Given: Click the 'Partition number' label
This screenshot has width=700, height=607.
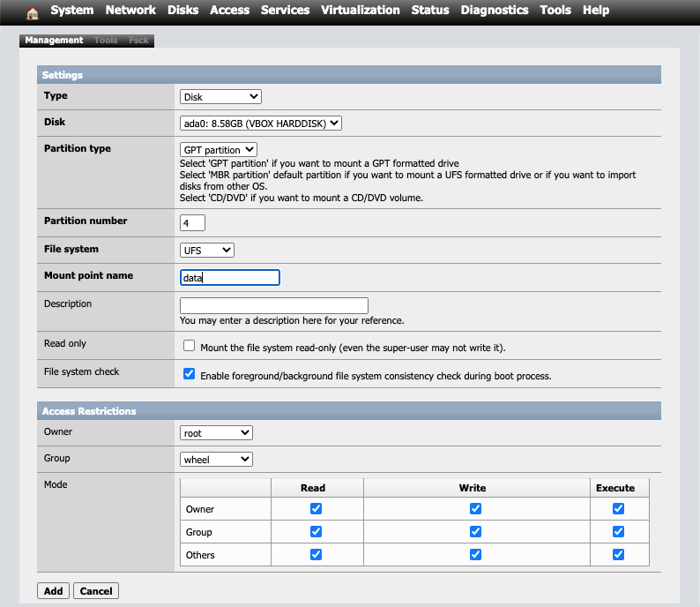Looking at the screenshot, I should tap(86, 221).
